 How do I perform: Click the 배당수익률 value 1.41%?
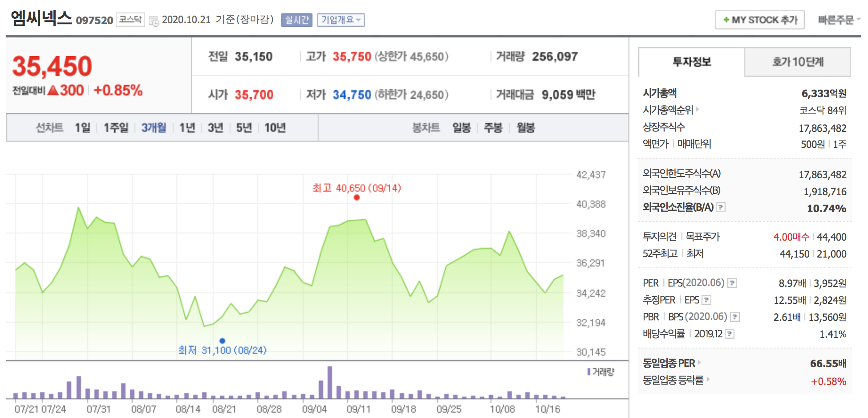click(833, 334)
